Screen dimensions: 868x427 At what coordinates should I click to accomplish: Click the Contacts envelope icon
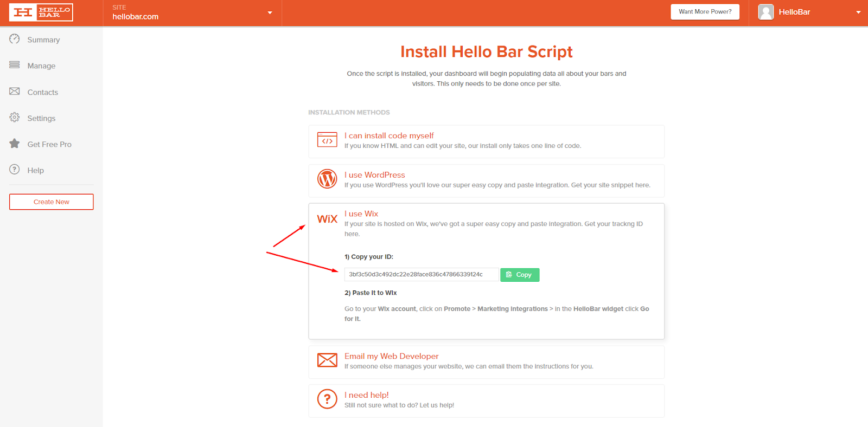pos(15,92)
